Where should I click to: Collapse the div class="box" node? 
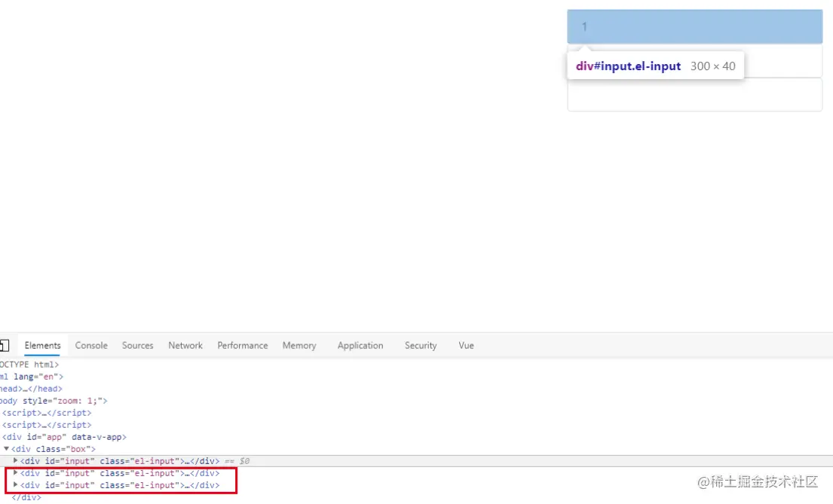click(6, 449)
